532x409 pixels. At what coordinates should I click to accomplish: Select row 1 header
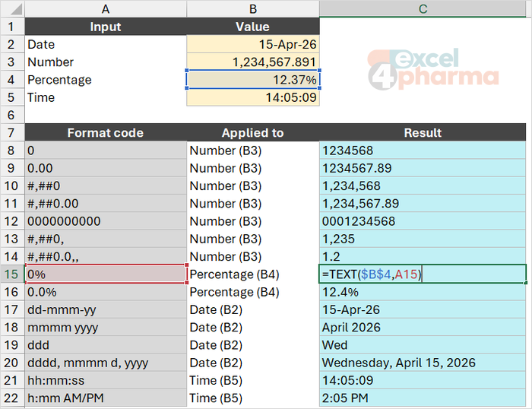13,27
